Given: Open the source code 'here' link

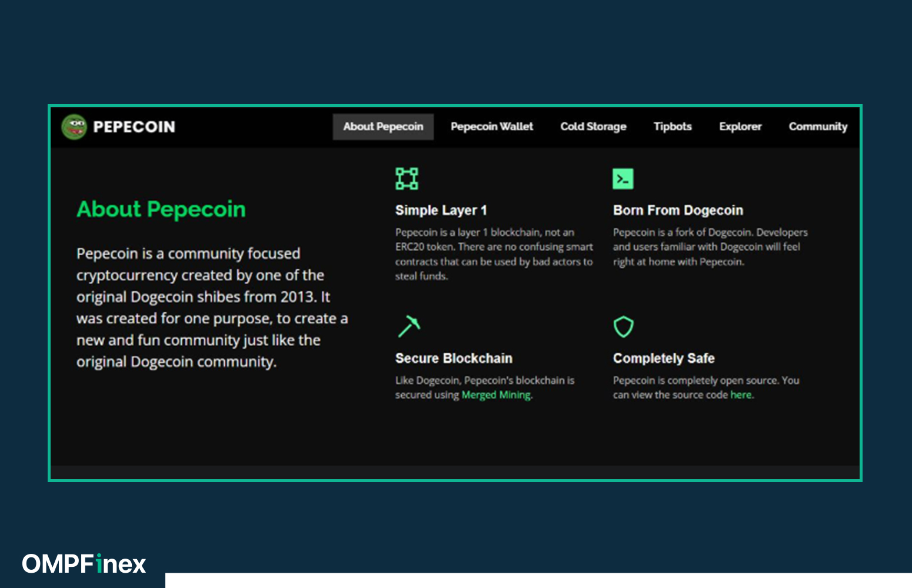Looking at the screenshot, I should click(741, 395).
